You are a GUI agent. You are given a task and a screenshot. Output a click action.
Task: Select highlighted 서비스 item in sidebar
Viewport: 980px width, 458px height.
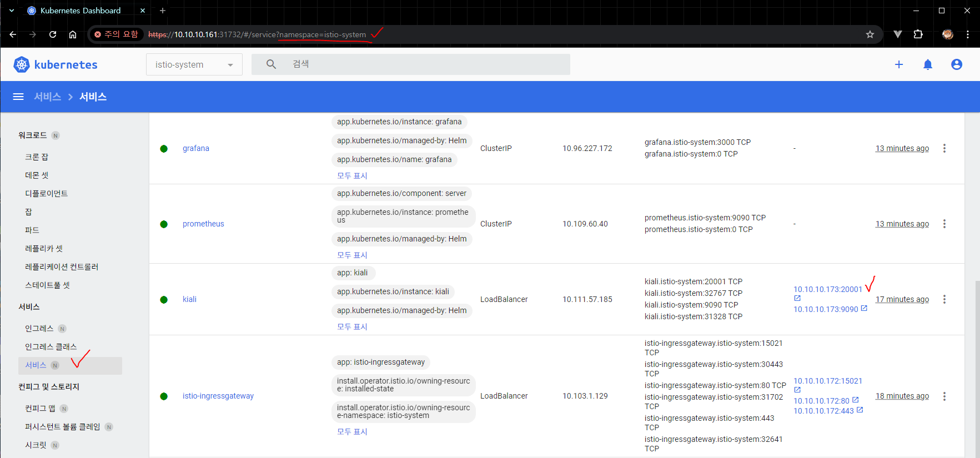point(70,365)
